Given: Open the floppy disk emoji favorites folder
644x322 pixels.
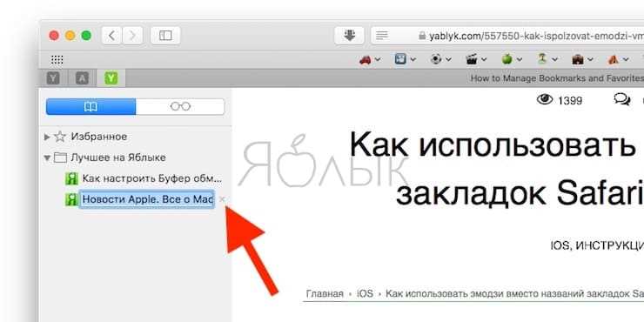Looking at the screenshot, I should (406, 59).
